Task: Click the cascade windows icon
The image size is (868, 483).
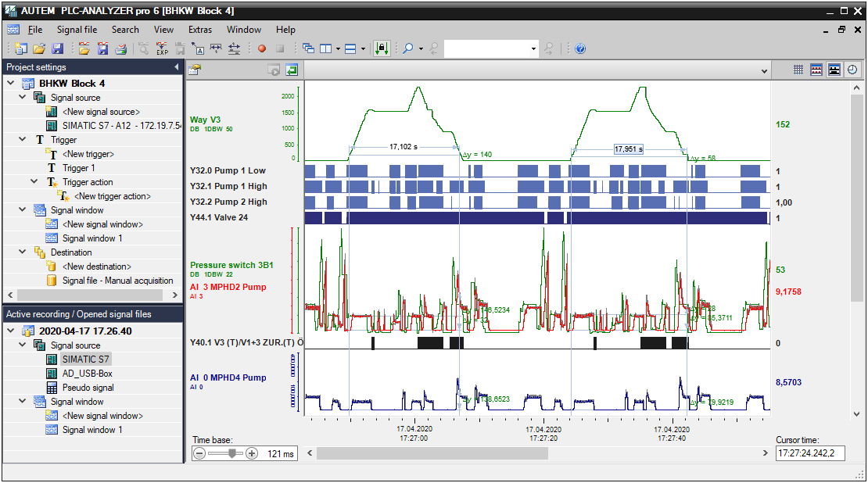Action: pyautogui.click(x=308, y=48)
